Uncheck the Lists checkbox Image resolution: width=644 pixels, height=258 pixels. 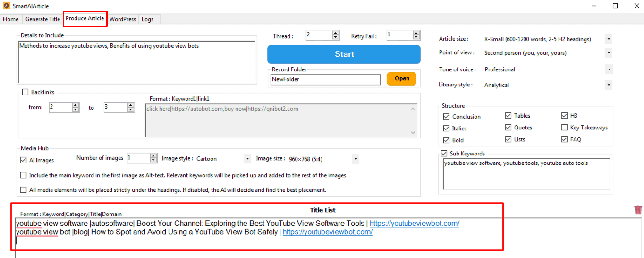coord(508,139)
